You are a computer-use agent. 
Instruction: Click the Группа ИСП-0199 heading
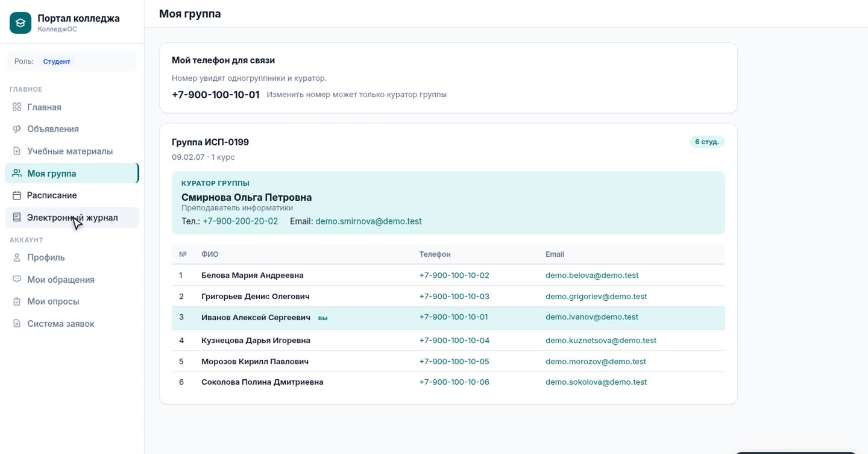210,142
